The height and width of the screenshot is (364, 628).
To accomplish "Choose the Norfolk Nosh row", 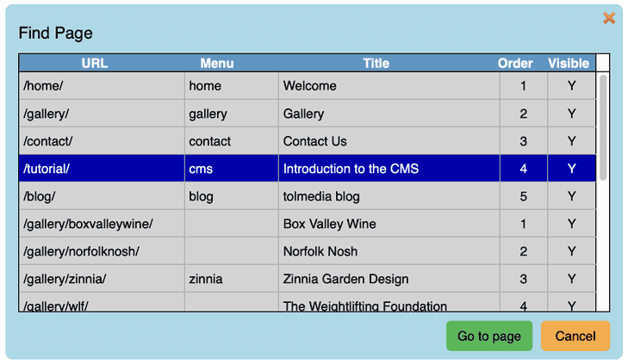I will 320,251.
